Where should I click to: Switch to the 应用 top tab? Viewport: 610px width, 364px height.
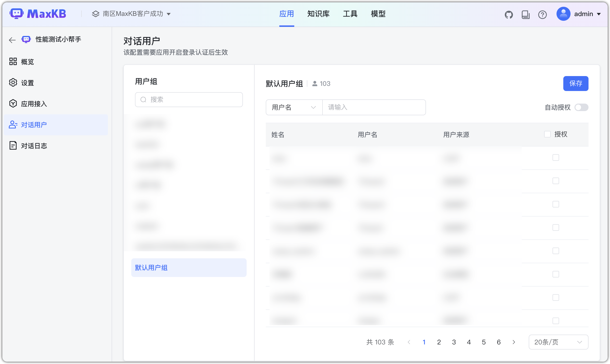point(287,14)
